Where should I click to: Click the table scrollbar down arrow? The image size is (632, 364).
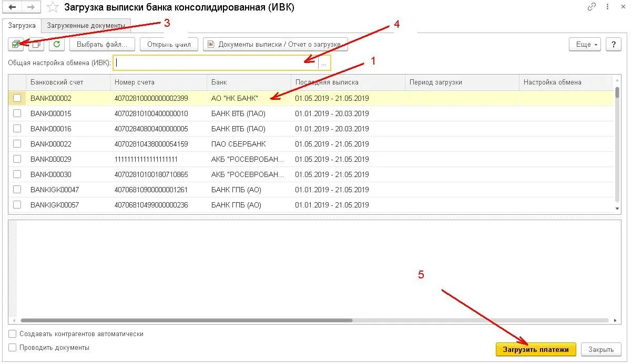coord(617,209)
